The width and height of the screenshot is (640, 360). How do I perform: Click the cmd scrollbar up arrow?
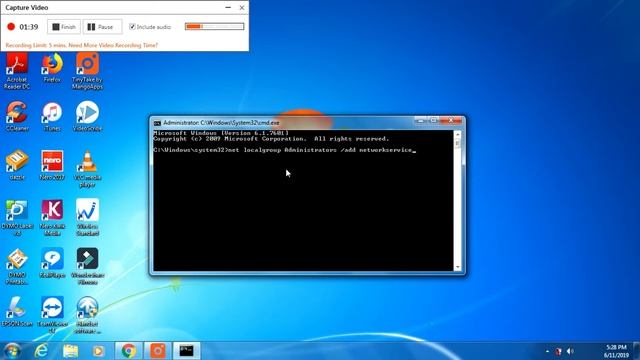[x=458, y=134]
